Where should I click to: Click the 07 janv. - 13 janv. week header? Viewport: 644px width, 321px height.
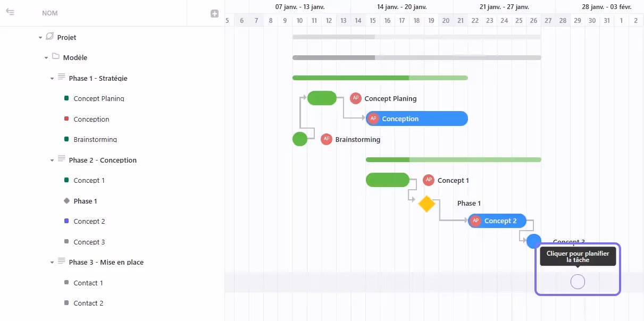tap(300, 7)
